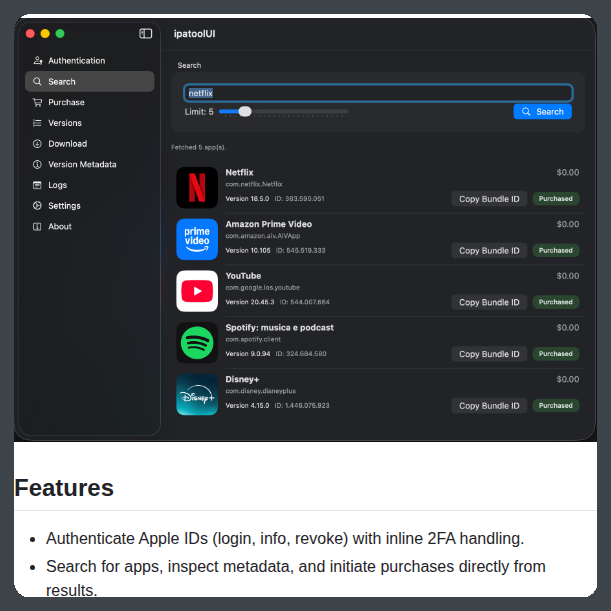Click the search field containing netflix
Viewport: 611px width, 611px height.
378,93
